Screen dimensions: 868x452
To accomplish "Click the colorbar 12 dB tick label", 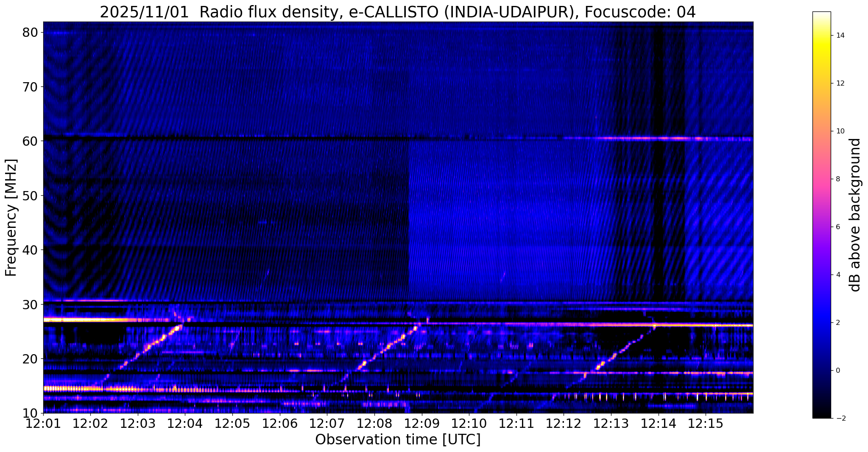I will coord(840,83).
